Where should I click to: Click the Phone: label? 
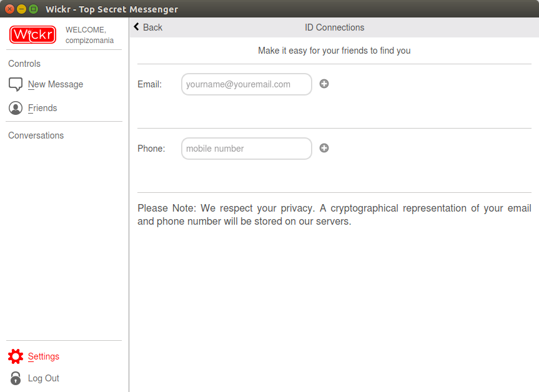click(151, 149)
